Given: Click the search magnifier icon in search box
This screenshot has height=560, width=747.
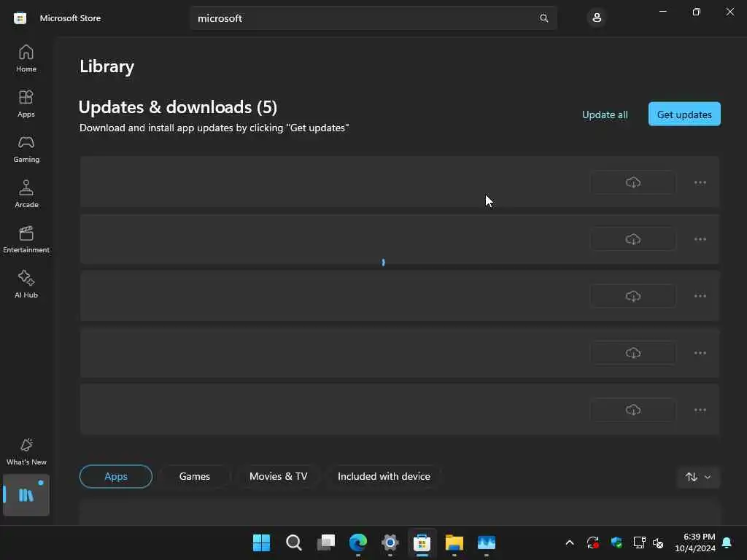Looking at the screenshot, I should (x=543, y=18).
